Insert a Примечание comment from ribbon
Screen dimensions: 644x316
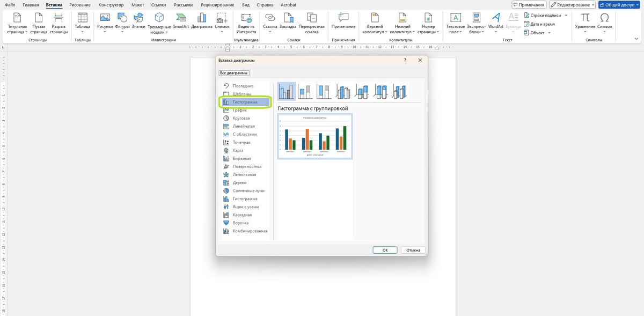pyautogui.click(x=343, y=21)
